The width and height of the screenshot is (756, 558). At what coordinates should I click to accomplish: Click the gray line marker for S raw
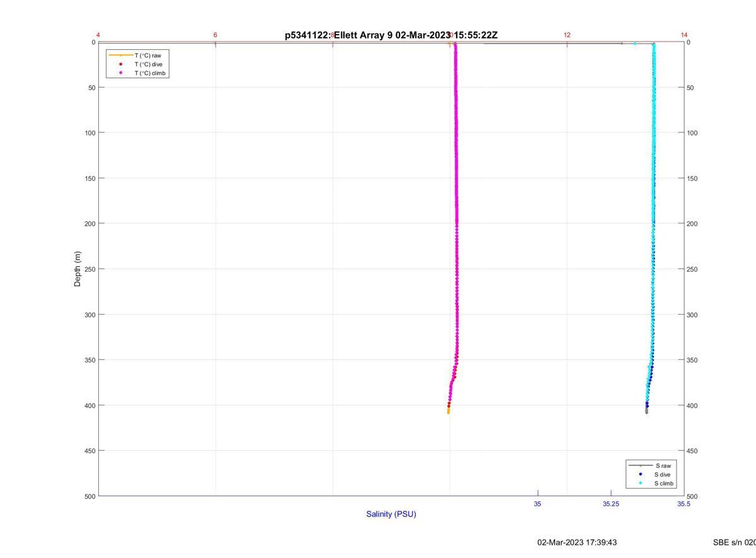640,465
